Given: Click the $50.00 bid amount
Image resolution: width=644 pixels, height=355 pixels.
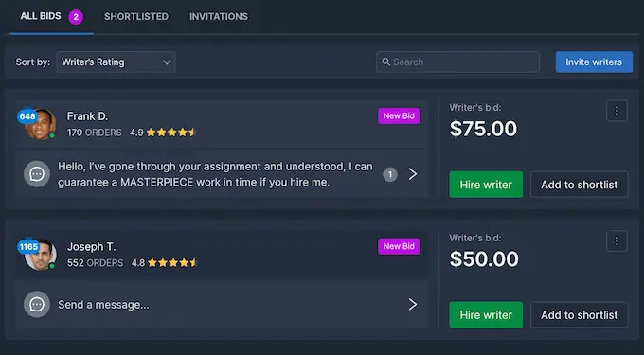Looking at the screenshot, I should click(x=484, y=259).
